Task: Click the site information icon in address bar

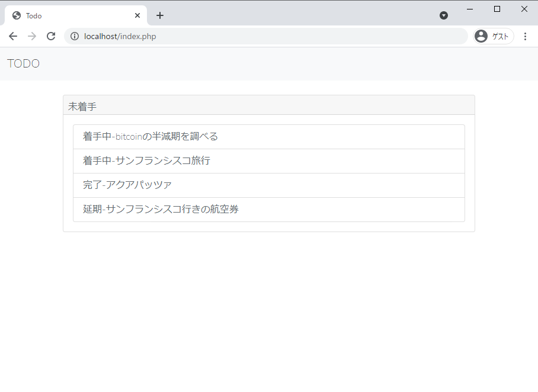Action: tap(75, 36)
